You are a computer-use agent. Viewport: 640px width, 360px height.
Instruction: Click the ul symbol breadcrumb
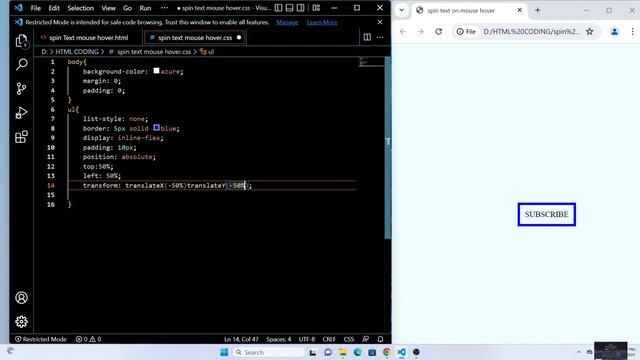click(x=207, y=52)
